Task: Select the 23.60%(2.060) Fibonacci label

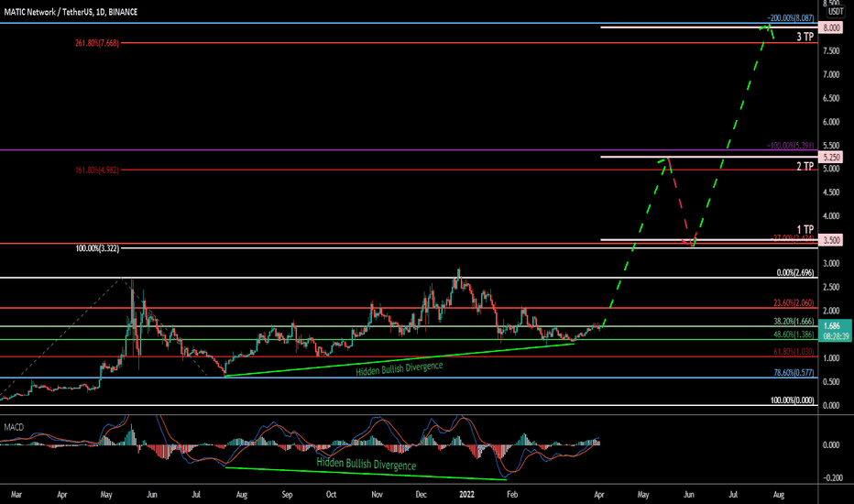Action: 794,303
